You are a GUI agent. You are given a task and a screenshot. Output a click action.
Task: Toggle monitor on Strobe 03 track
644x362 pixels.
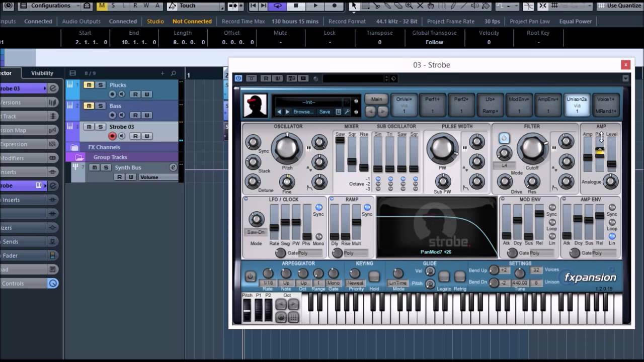pyautogui.click(x=121, y=136)
